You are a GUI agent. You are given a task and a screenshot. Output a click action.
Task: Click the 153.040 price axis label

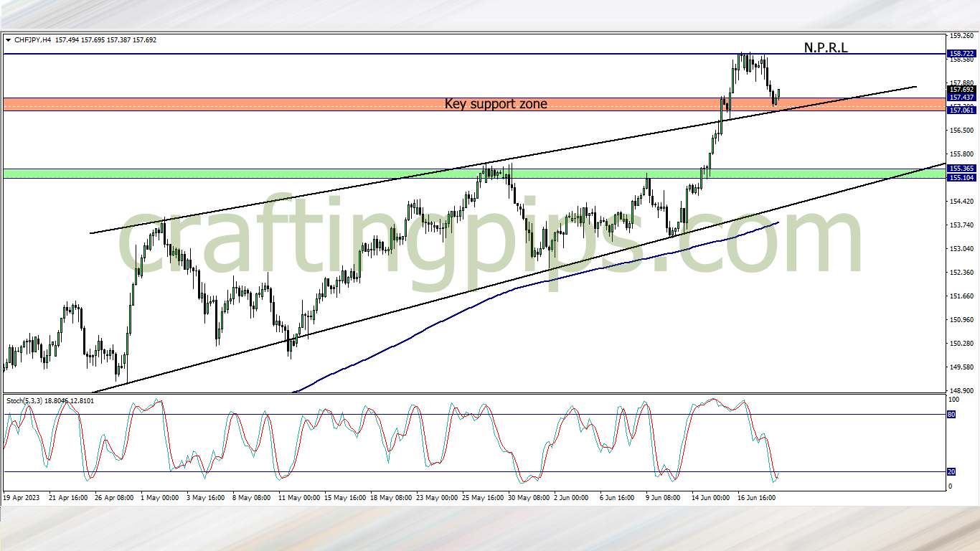pos(962,249)
